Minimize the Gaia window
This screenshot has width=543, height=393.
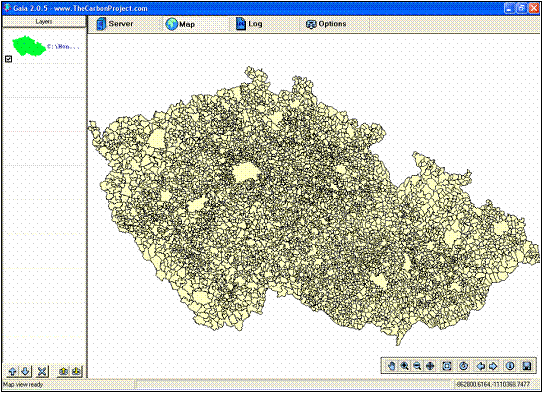509,8
